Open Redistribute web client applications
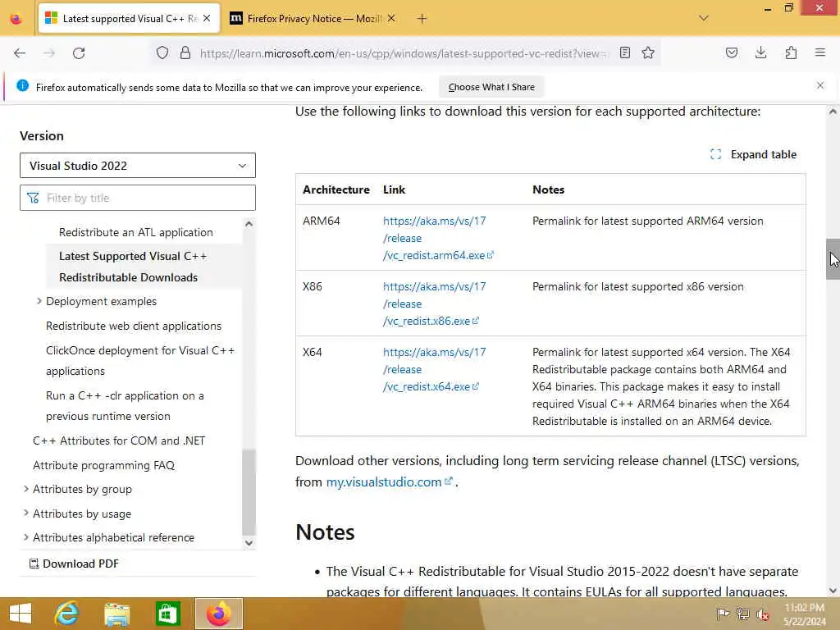The height and width of the screenshot is (630, 840). pos(134,326)
